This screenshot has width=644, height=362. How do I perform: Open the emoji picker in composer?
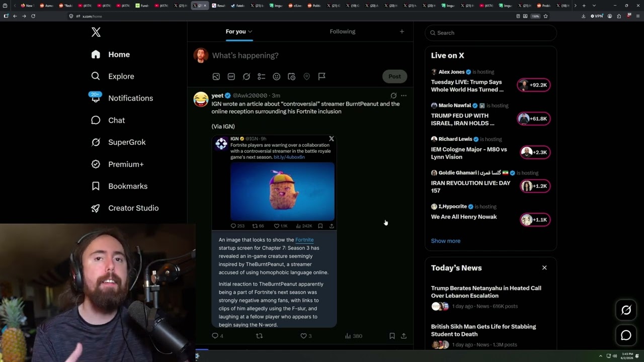[276, 76]
